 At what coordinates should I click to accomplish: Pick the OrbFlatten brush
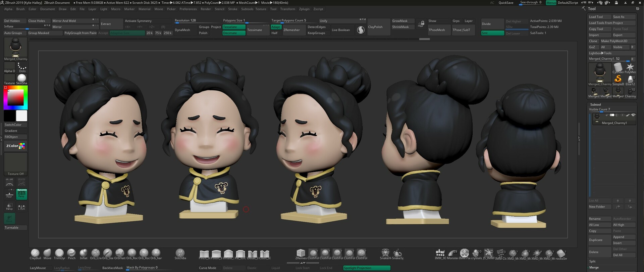(120, 254)
